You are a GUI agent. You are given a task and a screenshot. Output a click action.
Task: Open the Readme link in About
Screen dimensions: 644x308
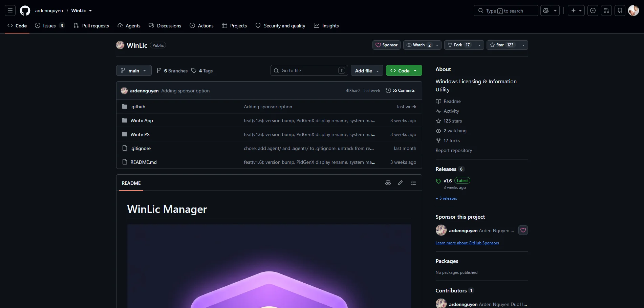tap(452, 101)
